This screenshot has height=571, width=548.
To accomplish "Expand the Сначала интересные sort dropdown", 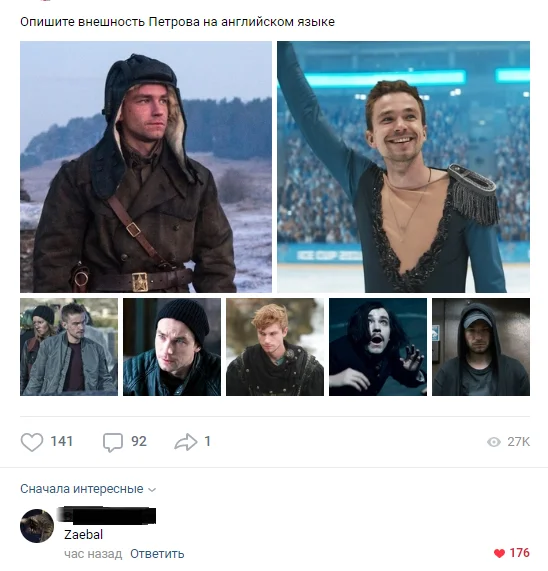I will click(x=88, y=489).
